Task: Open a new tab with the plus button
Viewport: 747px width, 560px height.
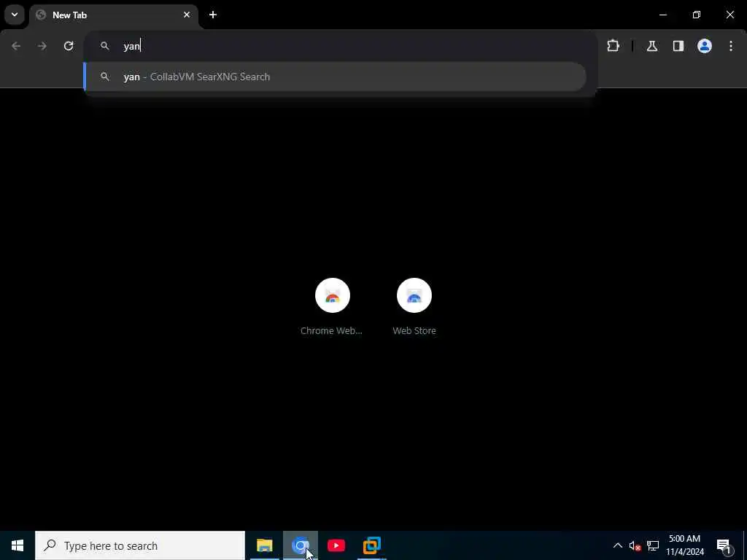Action: click(213, 15)
